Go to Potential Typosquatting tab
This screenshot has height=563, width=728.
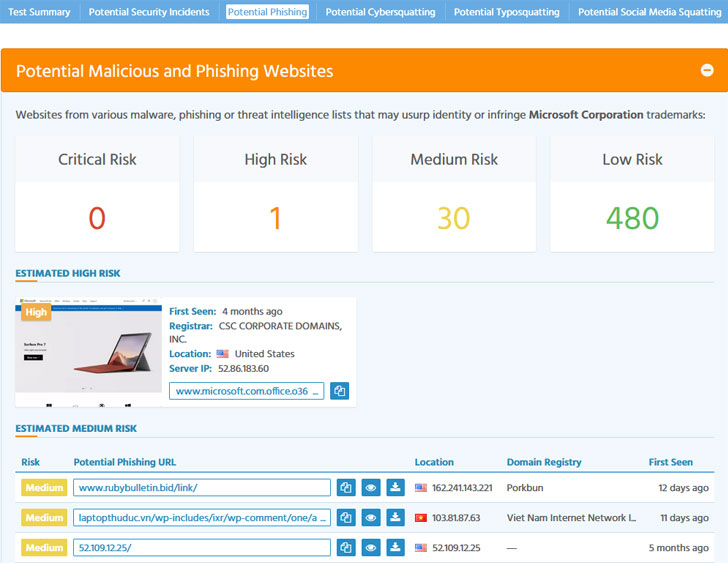507,12
